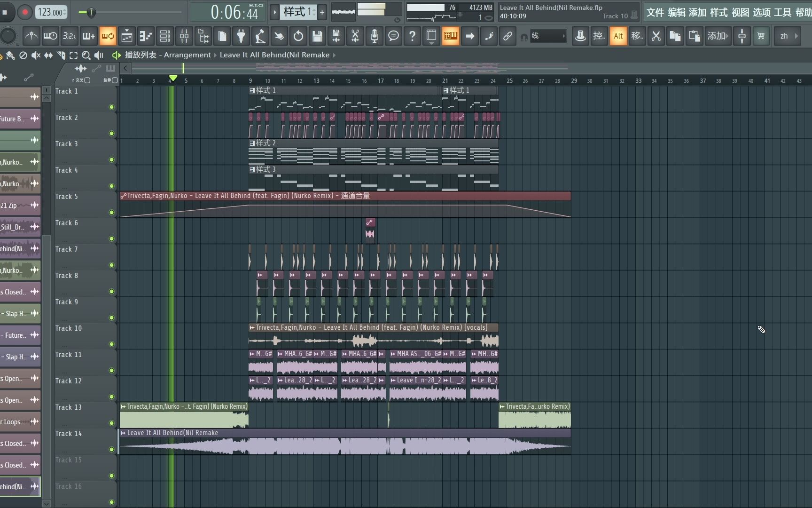Toggle mute switch for Track 5
The height and width of the screenshot is (508, 812).
[111, 213]
